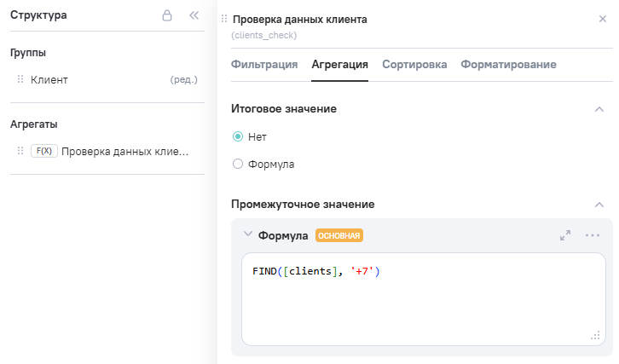Open the Сортировка tab
This screenshot has height=364, width=619.
tap(414, 65)
